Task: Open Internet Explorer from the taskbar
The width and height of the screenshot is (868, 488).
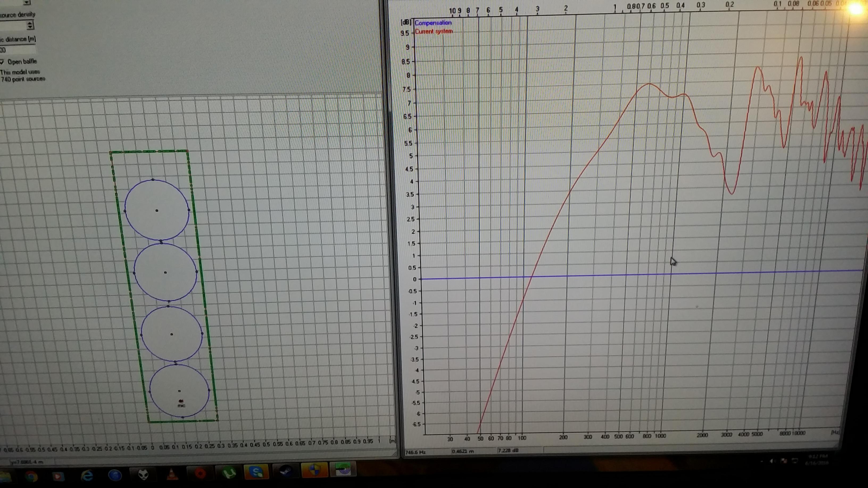Action: point(87,475)
